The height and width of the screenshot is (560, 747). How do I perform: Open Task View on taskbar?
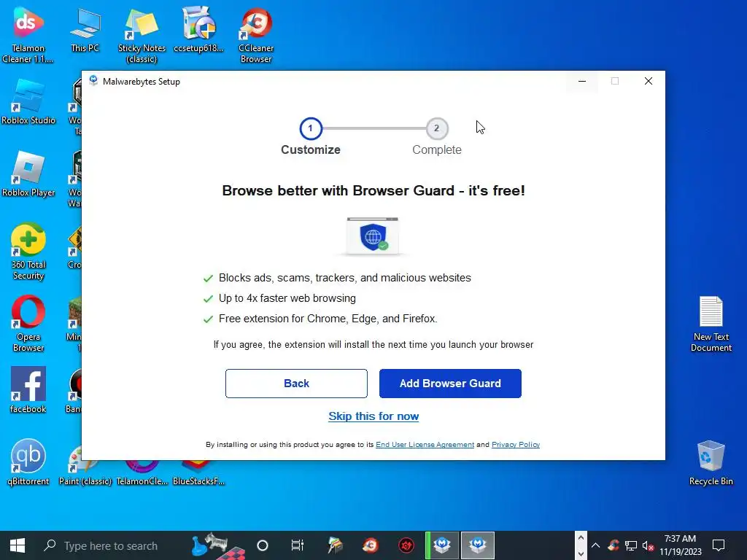pos(298,545)
